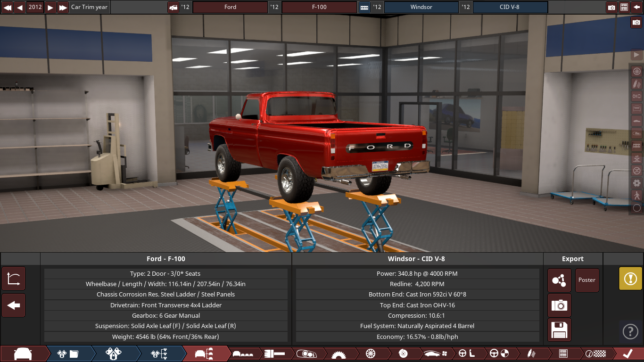
Task: Toggle the drivetrain view in the side toolbar
Action: pos(636,96)
